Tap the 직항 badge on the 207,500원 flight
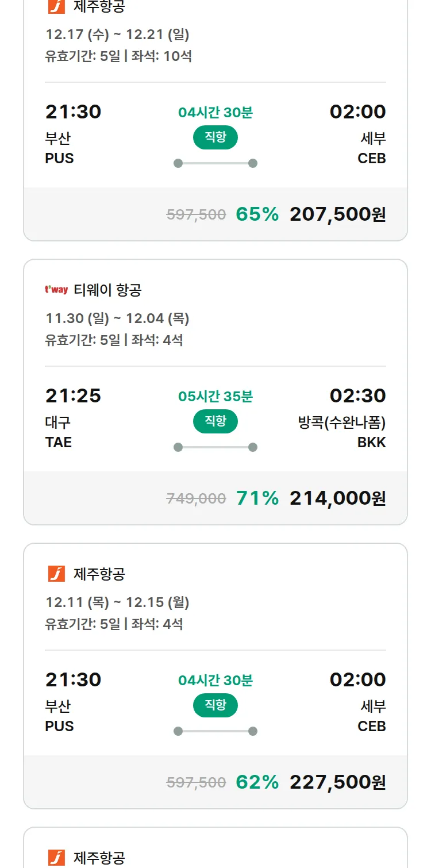 pos(215,137)
